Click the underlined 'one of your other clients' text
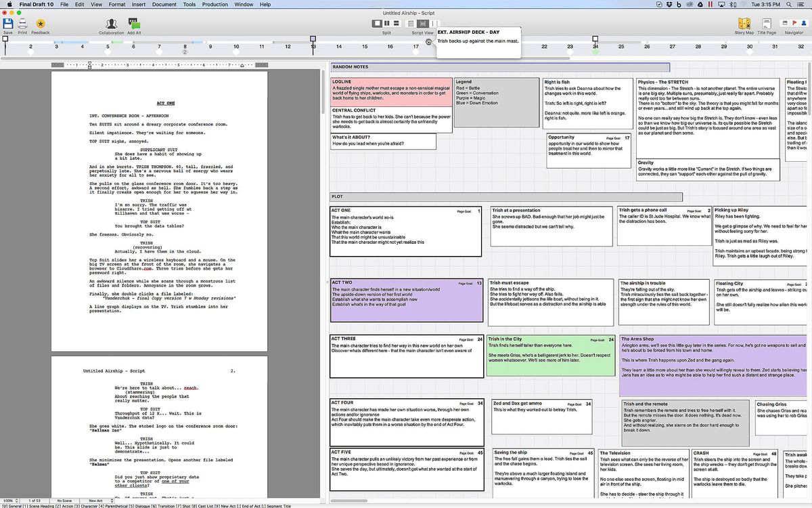Image resolution: width=812 pixels, height=508 pixels. (175, 482)
